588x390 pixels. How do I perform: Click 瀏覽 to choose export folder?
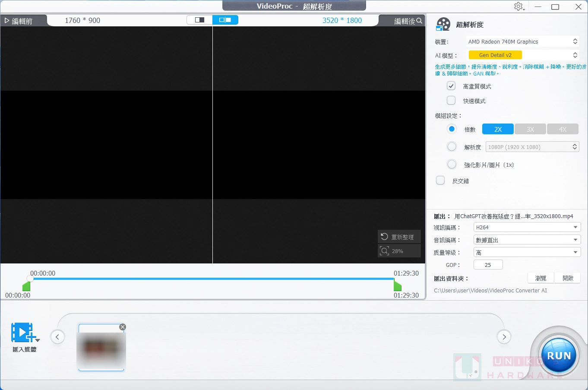point(540,278)
